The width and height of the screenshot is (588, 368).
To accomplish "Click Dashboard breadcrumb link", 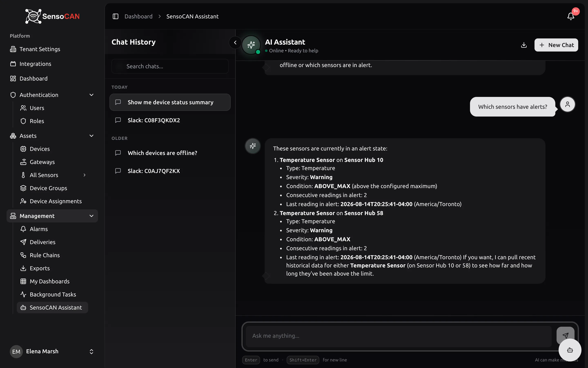I will tap(138, 16).
